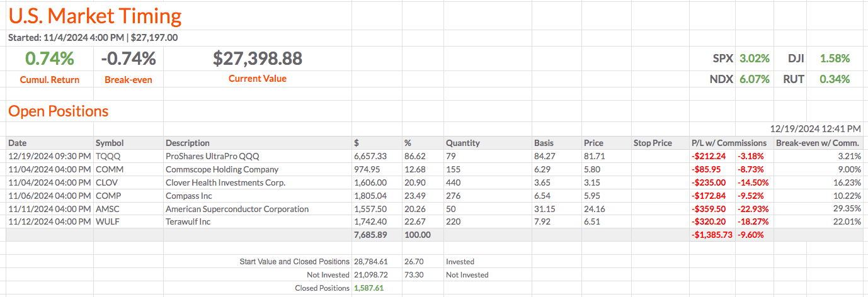This screenshot has width=868, height=297.
Task: Select the Break-even -0.74% value
Action: click(x=128, y=59)
